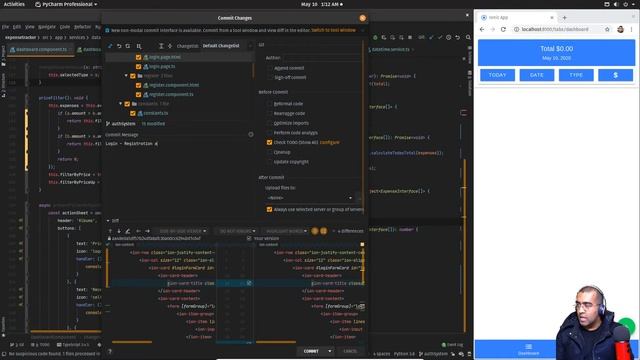Uncheck login.page.html file checkbox
Viewport: 640px width, 360px height.
coord(138,57)
